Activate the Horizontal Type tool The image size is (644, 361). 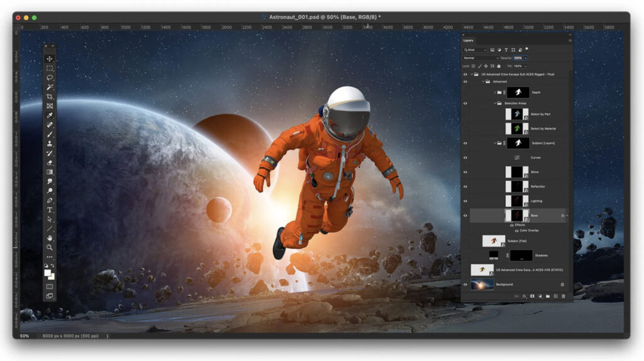(50, 209)
